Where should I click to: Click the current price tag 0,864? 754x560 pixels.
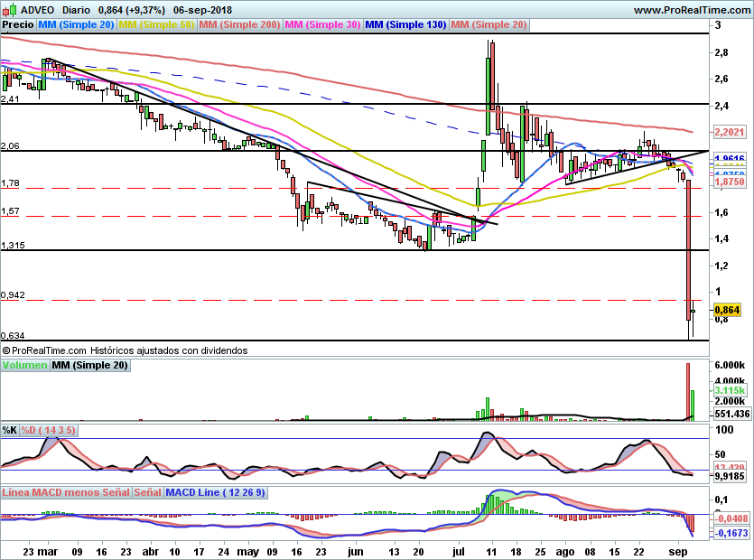[x=727, y=310]
